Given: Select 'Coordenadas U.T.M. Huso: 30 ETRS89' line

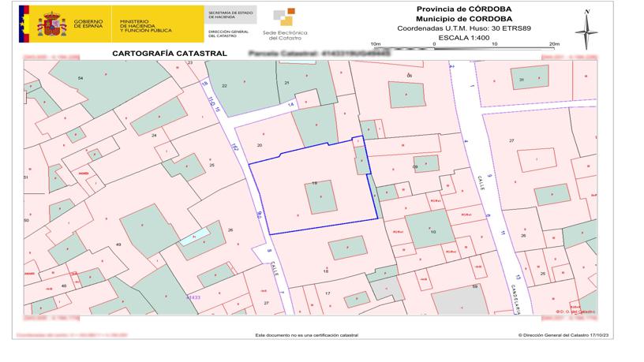Looking at the screenshot, I should point(464,28).
